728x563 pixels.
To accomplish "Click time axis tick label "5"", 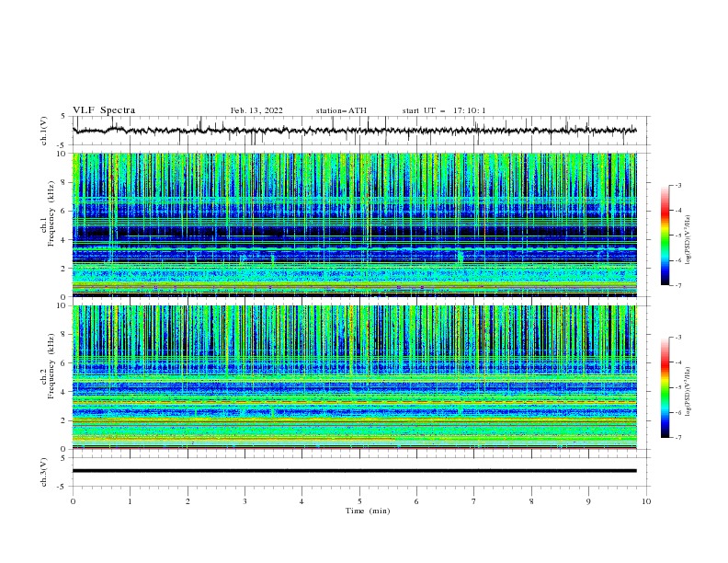I will coord(359,501).
